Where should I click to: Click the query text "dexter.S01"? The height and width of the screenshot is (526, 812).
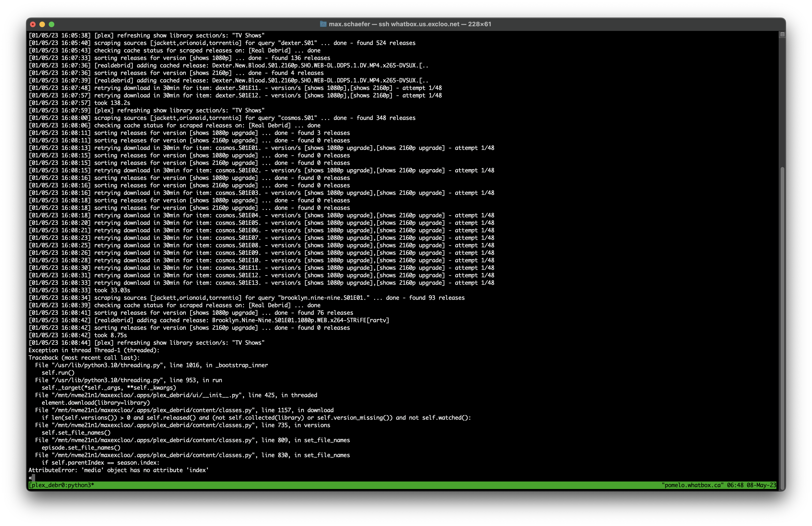[297, 43]
